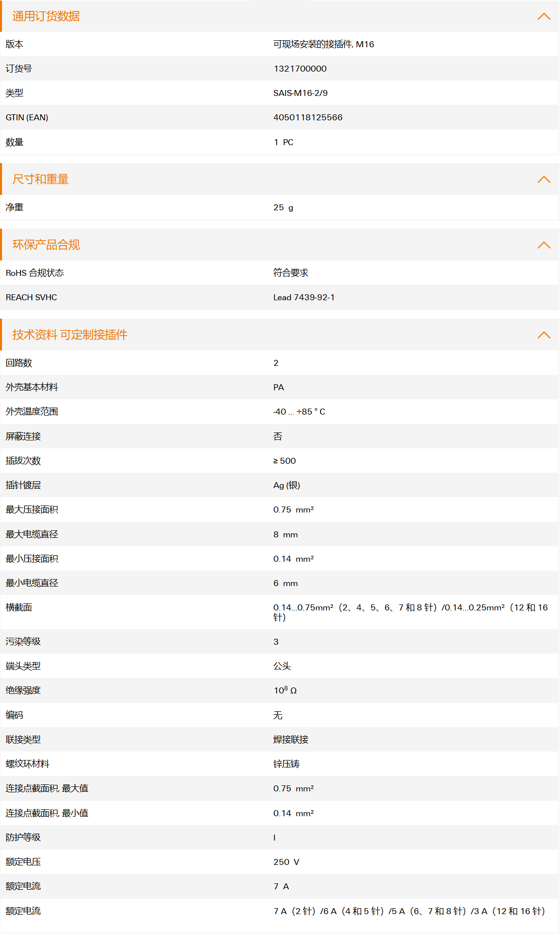Click the RoHS status value 符合要求
The width and height of the screenshot is (560, 935).
(291, 273)
